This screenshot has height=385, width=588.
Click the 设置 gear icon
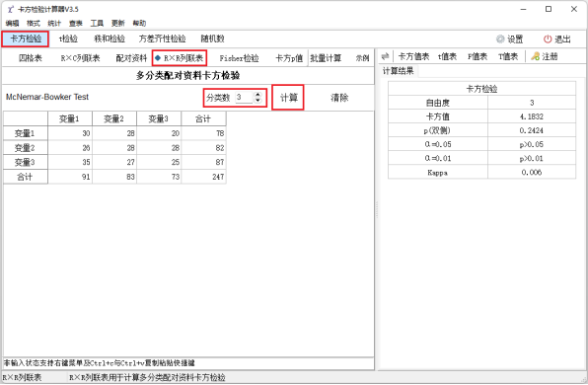coord(500,39)
